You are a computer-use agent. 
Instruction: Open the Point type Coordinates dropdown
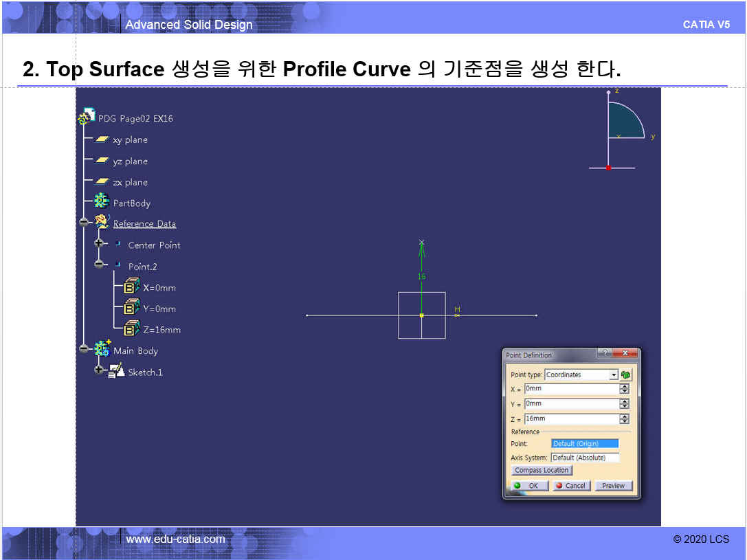coord(614,374)
